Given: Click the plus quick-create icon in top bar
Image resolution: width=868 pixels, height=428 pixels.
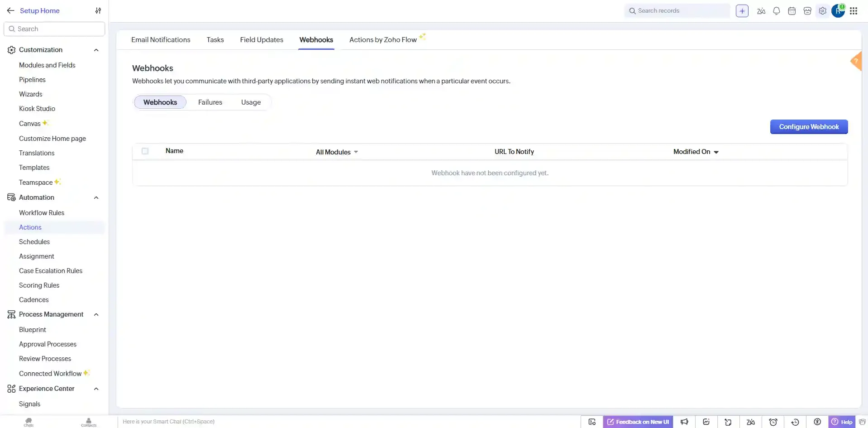Looking at the screenshot, I should click(x=742, y=11).
